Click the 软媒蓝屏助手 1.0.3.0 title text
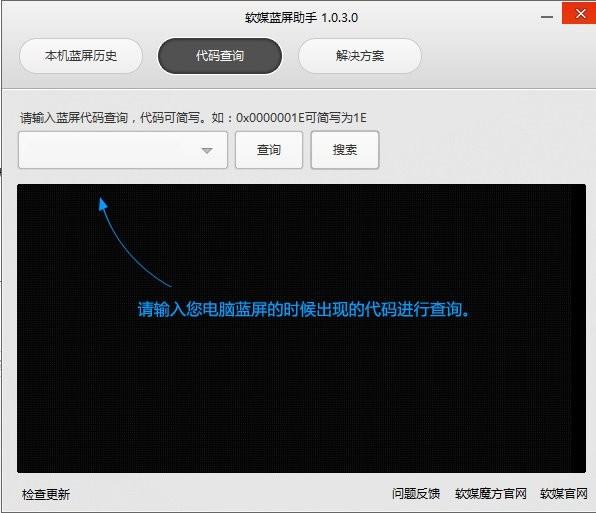 pyautogui.click(x=301, y=17)
